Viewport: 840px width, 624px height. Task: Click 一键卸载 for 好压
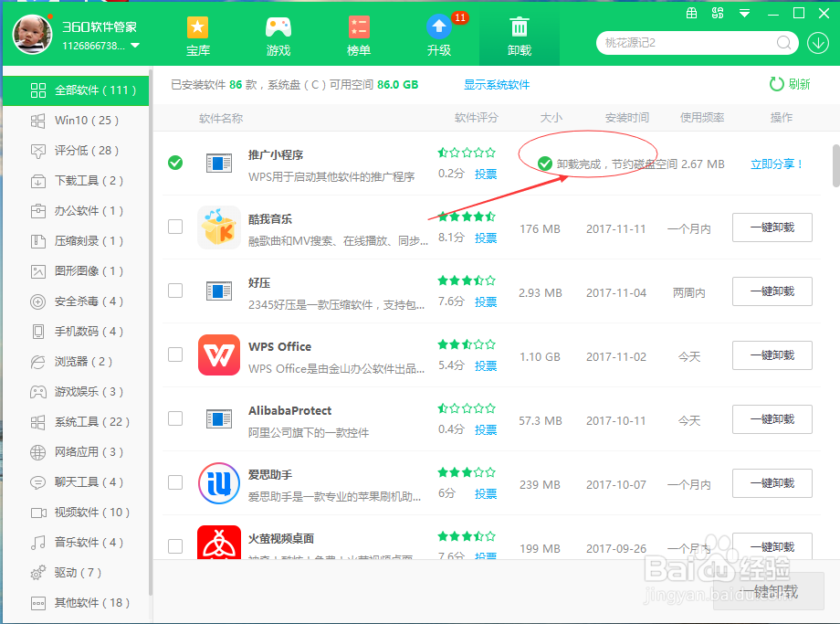pos(772,291)
